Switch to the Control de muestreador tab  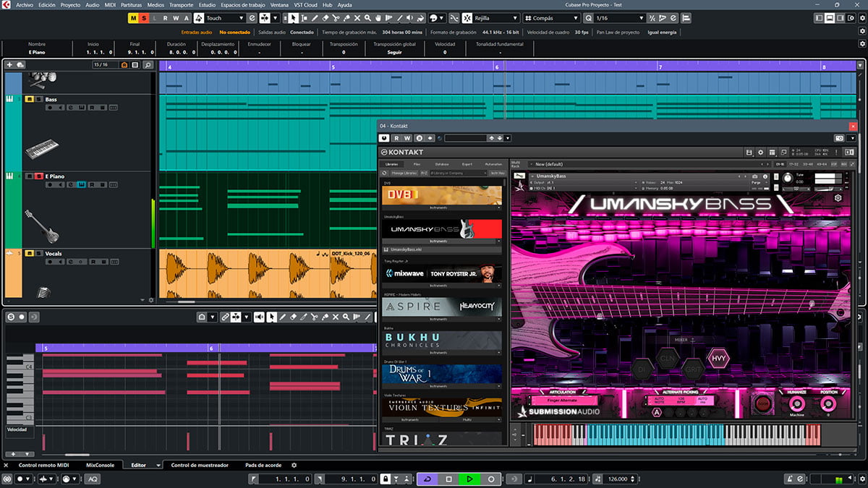coord(200,465)
